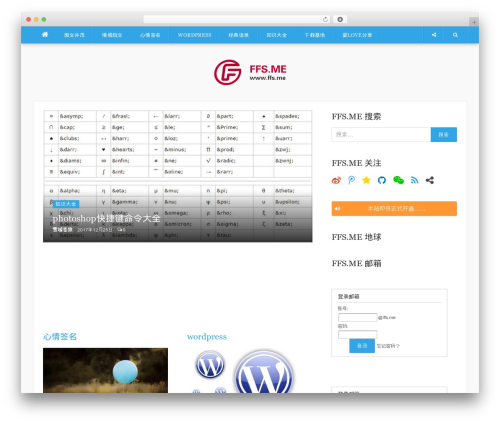Click the yellow star favorite icon
This screenshot has height=423, width=500.
tap(366, 180)
